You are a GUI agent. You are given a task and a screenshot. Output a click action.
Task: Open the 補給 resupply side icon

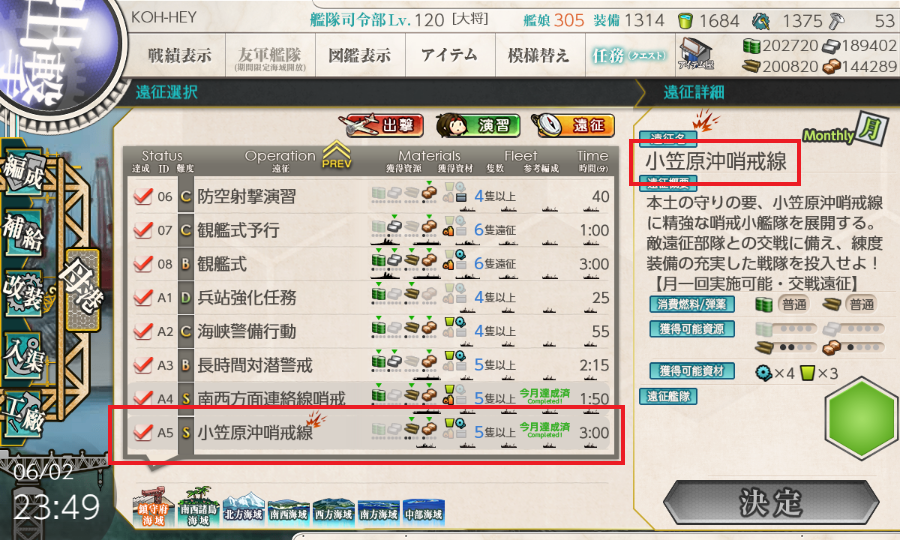click(x=23, y=231)
